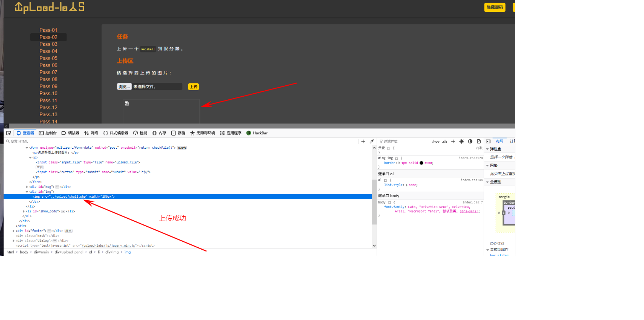Open the index.css:178 source link
Viewport: 644px width, 320px height.
click(x=471, y=158)
